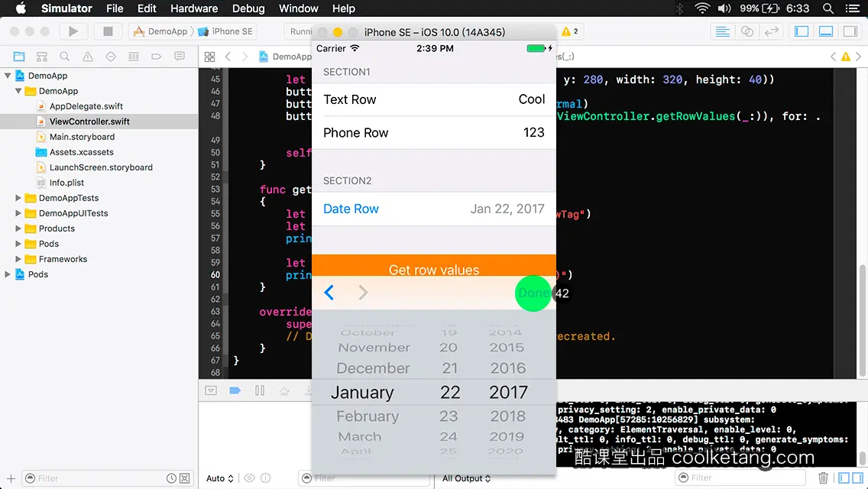Expand the Frameworks folder

pyautogui.click(x=18, y=258)
